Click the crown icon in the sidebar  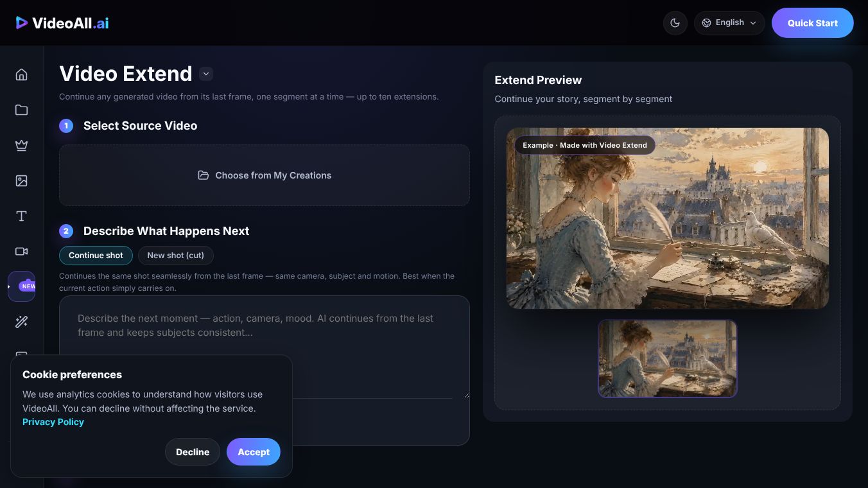point(21,145)
